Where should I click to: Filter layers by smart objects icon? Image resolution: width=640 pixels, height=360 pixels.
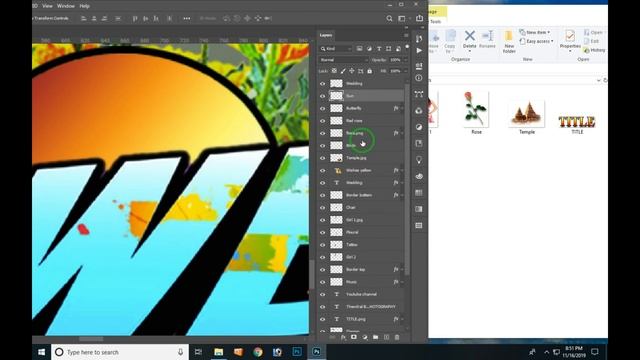coord(398,49)
